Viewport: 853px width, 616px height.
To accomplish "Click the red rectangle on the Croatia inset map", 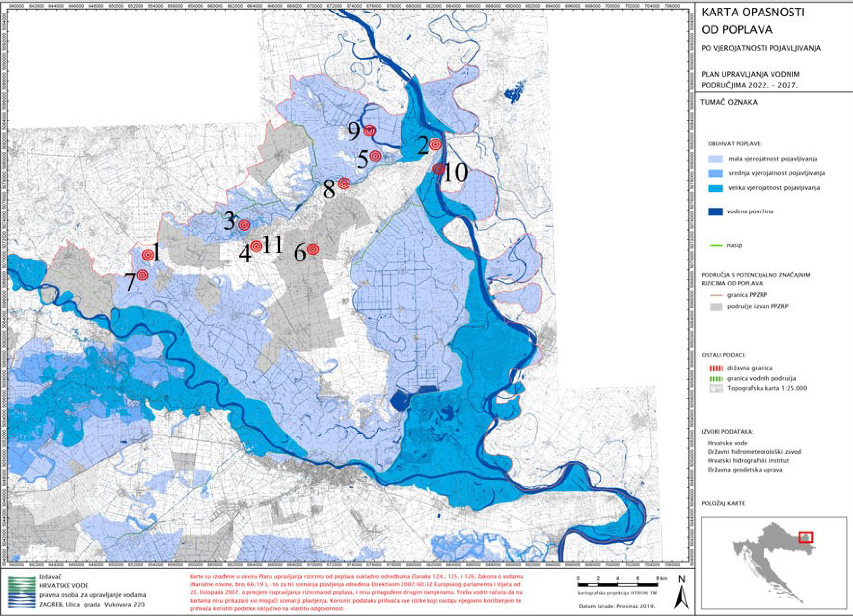I will pos(805,537).
